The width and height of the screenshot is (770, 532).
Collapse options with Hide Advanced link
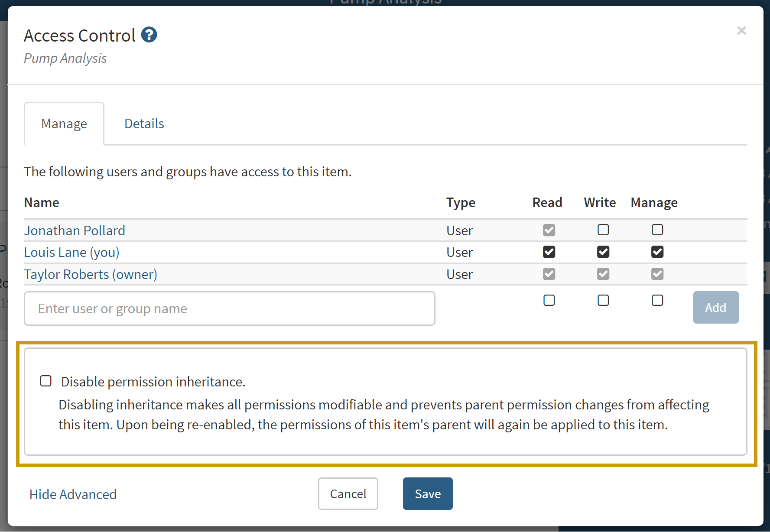click(x=73, y=494)
